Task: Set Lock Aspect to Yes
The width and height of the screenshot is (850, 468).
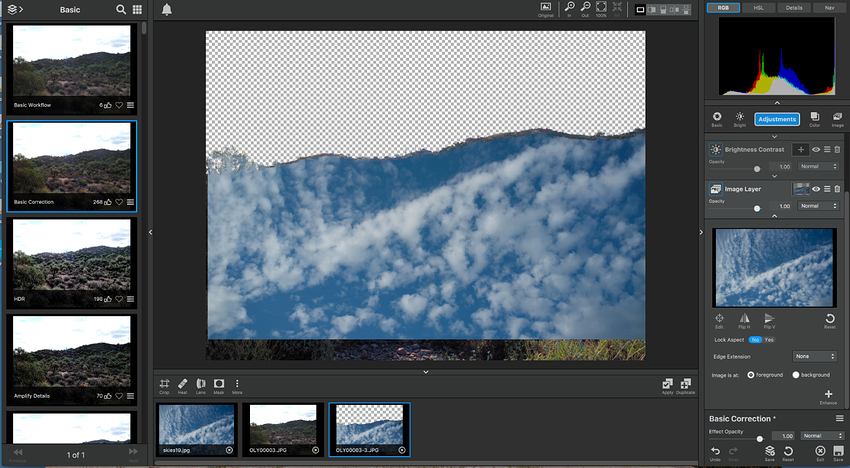Action: click(x=769, y=340)
